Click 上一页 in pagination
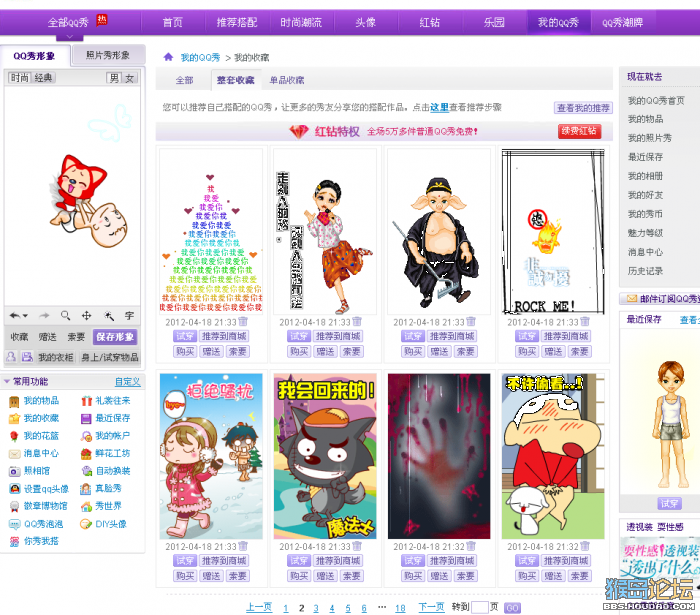 (259, 607)
